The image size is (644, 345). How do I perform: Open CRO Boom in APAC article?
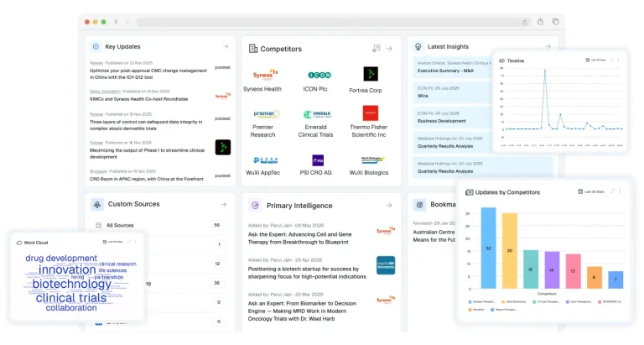(147, 179)
